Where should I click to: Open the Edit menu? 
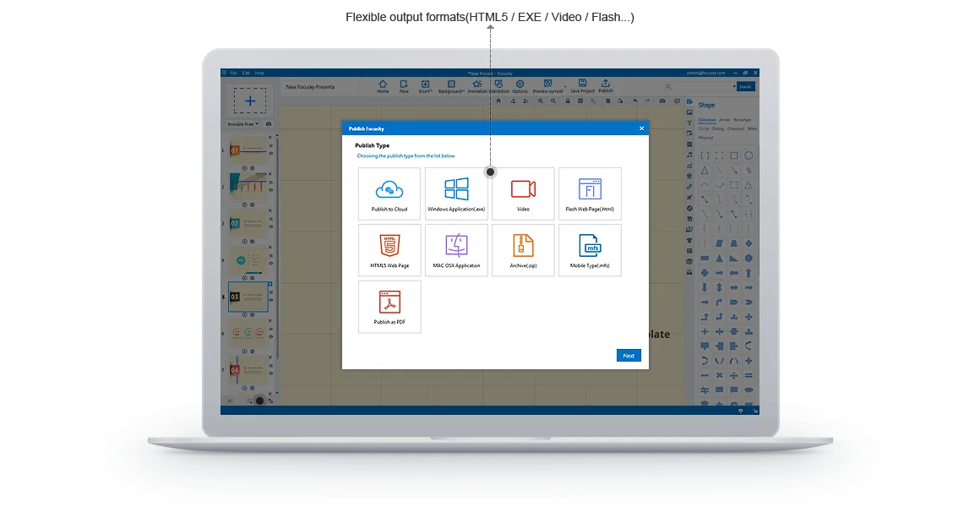pos(246,74)
